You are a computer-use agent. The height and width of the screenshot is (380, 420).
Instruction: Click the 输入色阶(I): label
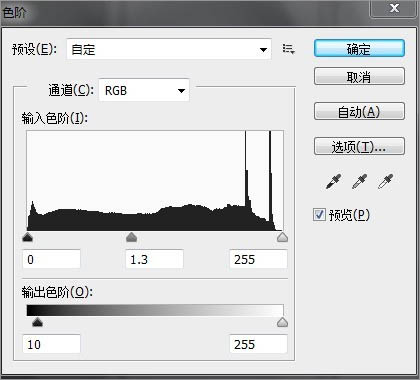pyautogui.click(x=55, y=118)
